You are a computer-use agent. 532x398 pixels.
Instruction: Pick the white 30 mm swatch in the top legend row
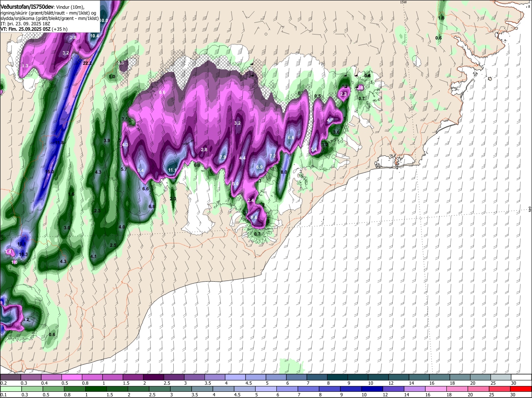pos(521,377)
